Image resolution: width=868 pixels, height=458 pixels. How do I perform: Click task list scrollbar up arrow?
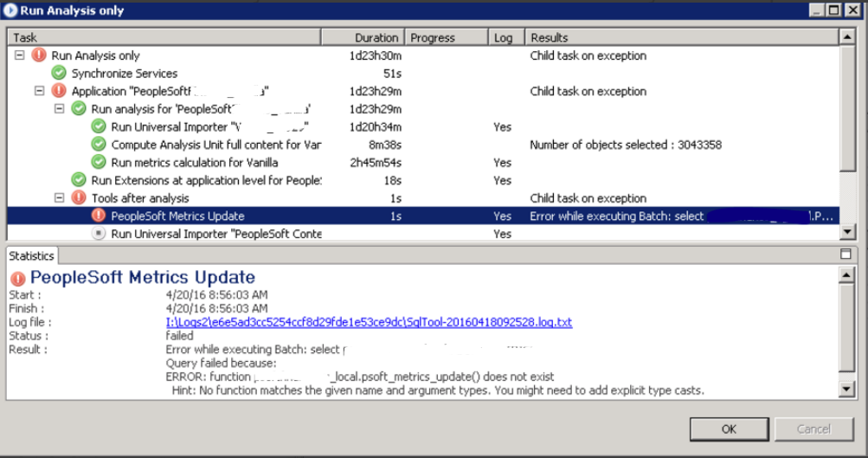847,37
